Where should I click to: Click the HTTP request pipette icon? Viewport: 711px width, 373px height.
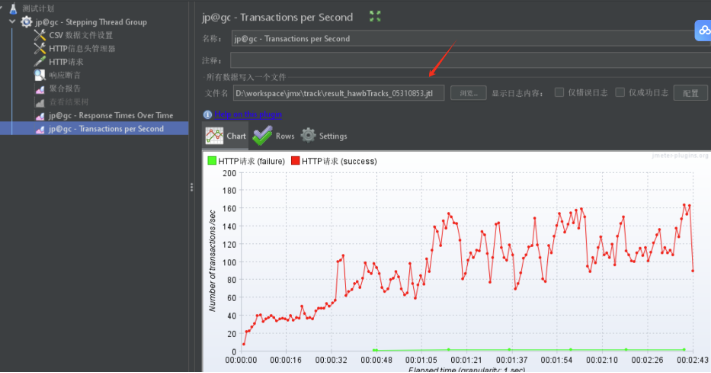pyautogui.click(x=40, y=62)
